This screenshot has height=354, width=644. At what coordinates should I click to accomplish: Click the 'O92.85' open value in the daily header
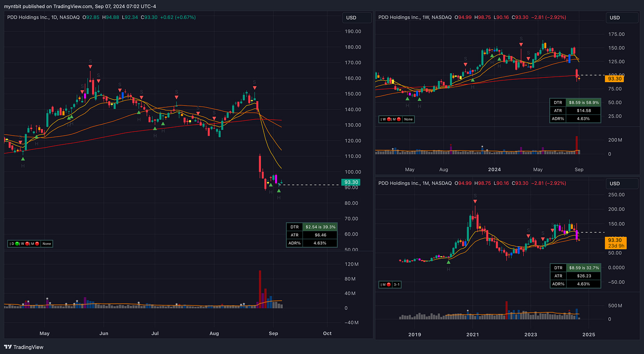click(x=90, y=17)
